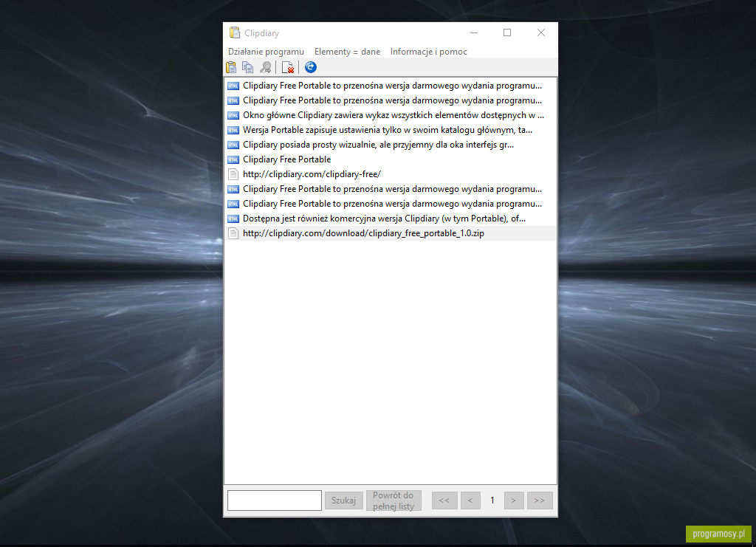
Task: Click the paste clipboard toolbar icon
Action: tap(231, 67)
